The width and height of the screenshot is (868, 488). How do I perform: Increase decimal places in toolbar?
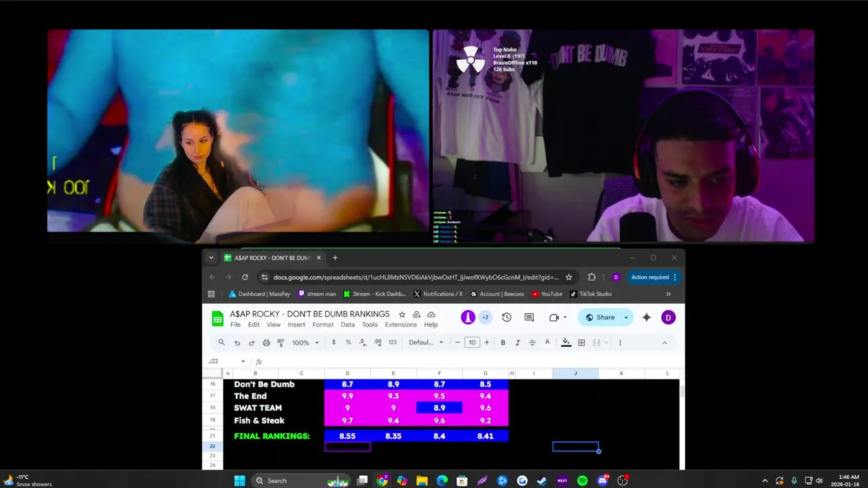pos(378,342)
